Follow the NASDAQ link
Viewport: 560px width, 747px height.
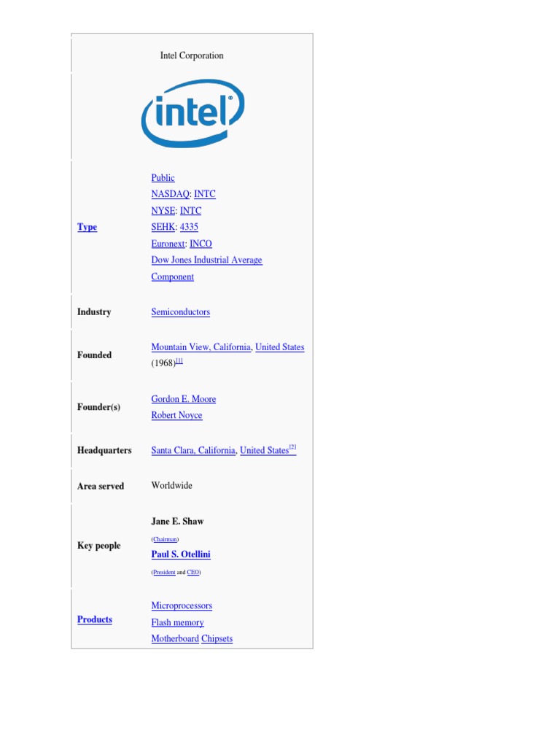[171, 194]
